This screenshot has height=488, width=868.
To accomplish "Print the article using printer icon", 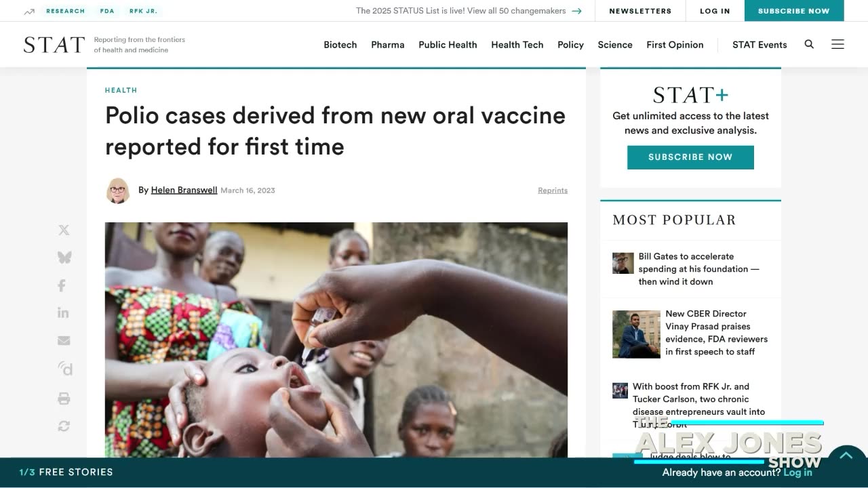I will point(64,398).
